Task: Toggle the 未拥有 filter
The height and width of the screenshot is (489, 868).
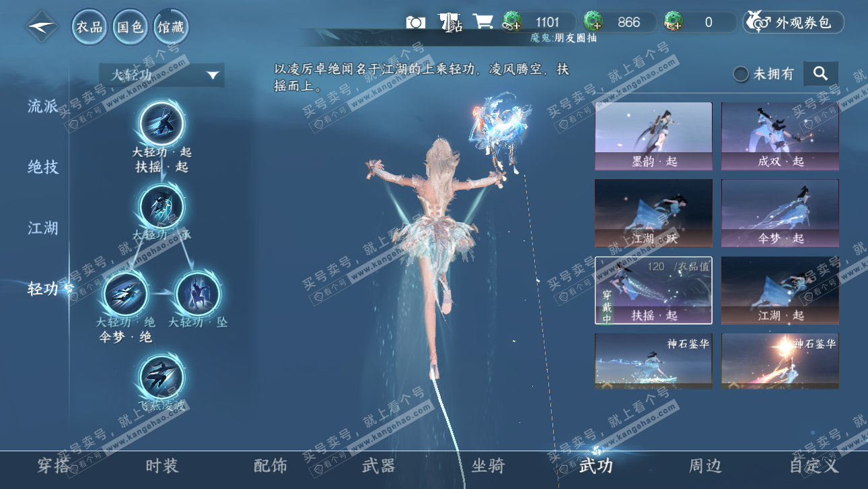Action: tap(764, 74)
